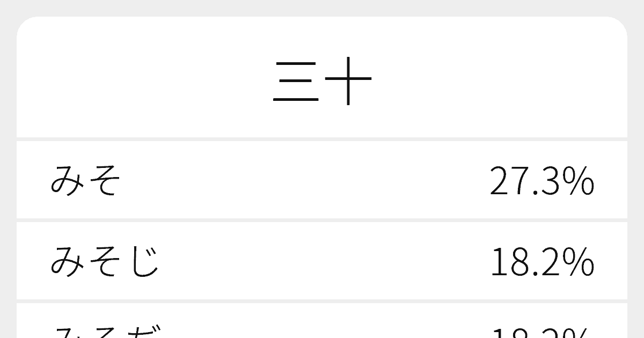Click the percent sign after 27.3
This screenshot has width=644, height=338.
coord(580,181)
